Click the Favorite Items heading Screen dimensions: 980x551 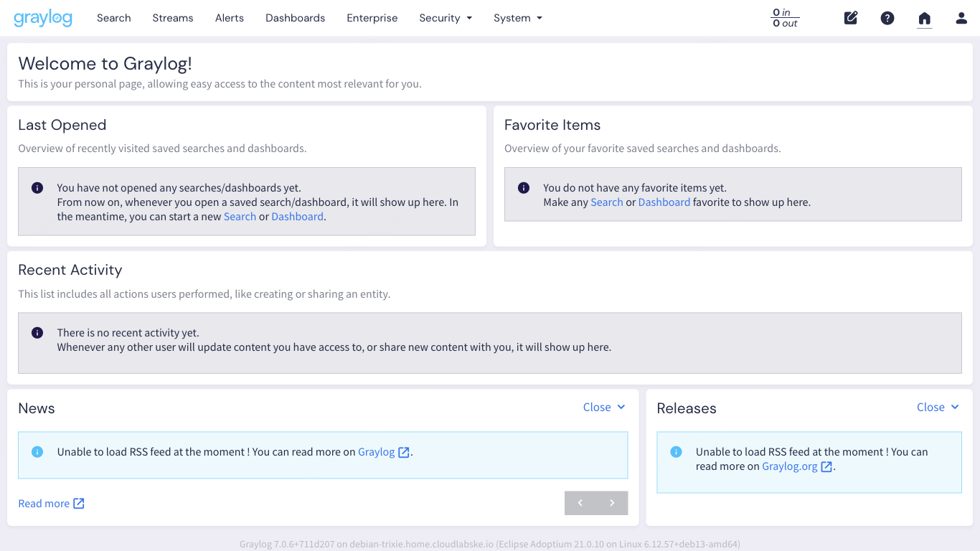pos(552,125)
